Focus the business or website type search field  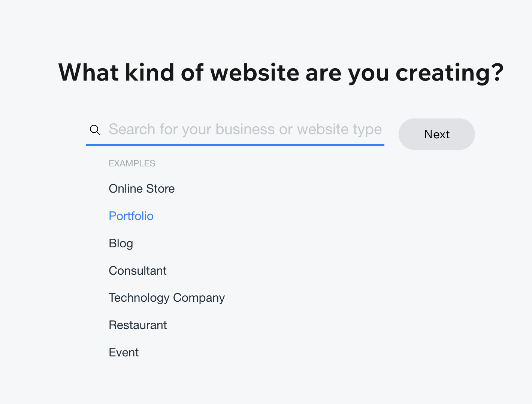245,130
